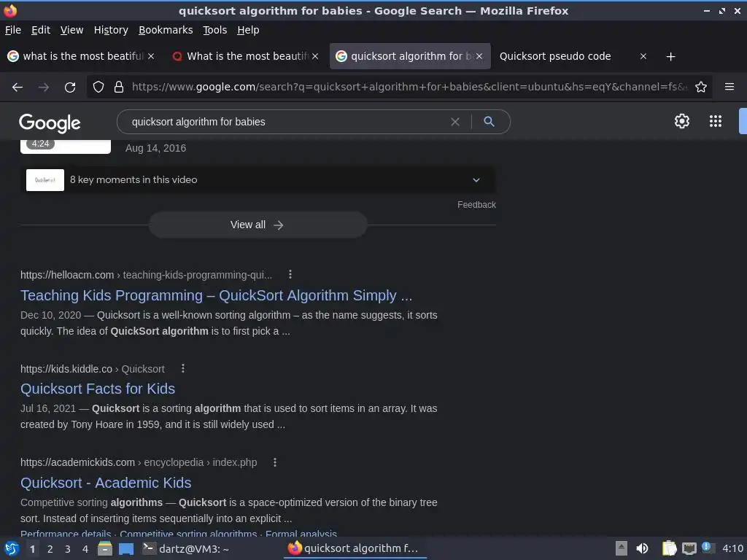The width and height of the screenshot is (747, 560).
Task: Open more options for helloacm.com result
Action: [x=290, y=274]
